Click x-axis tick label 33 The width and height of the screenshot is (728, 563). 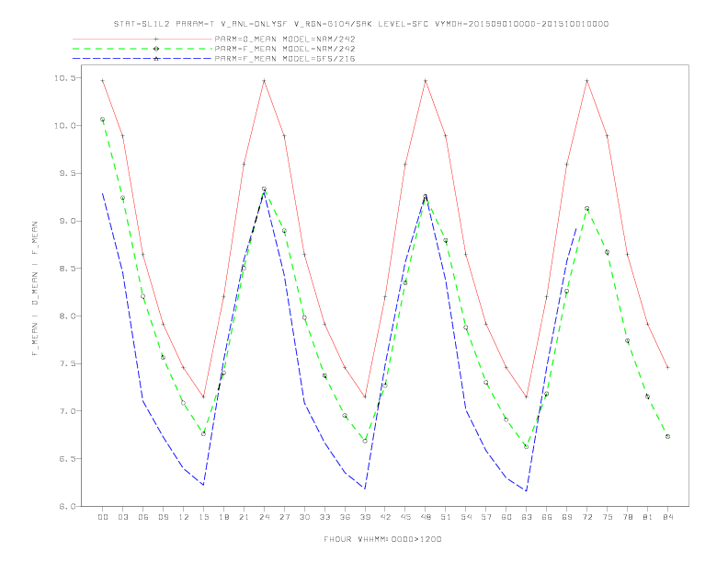pyautogui.click(x=324, y=517)
